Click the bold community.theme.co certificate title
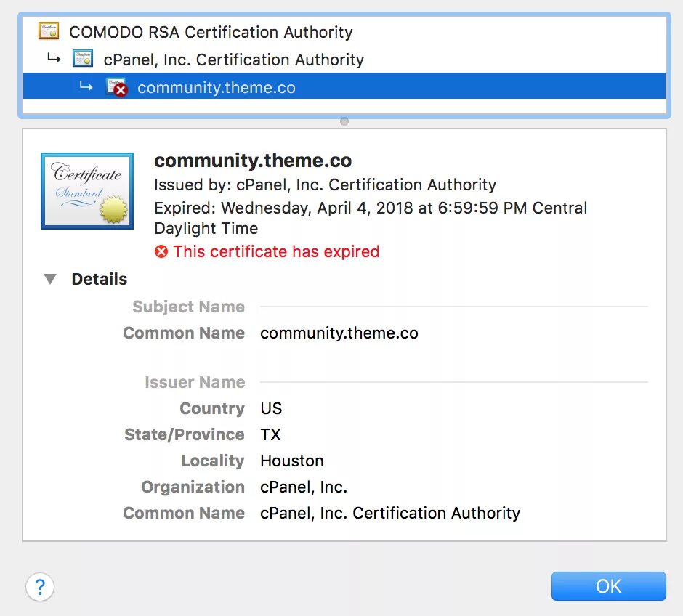This screenshot has height=616, width=683. [x=253, y=161]
